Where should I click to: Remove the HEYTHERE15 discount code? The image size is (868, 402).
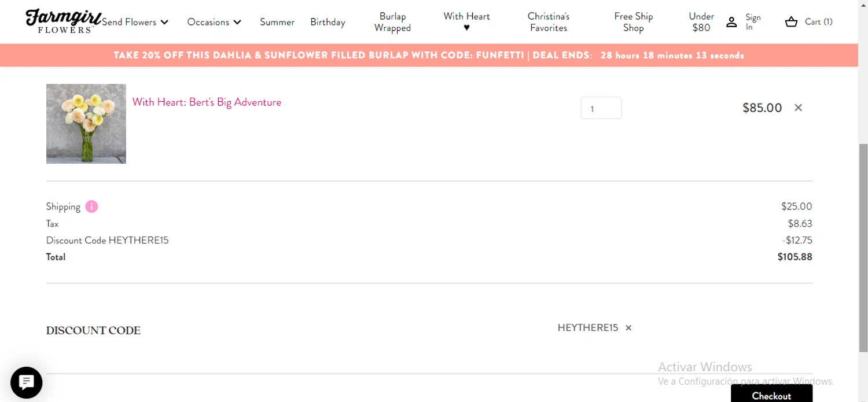click(x=628, y=328)
